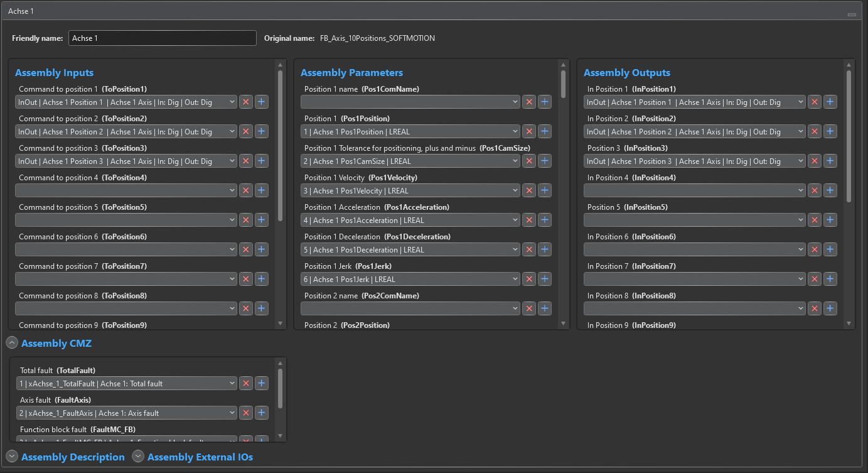This screenshot has width=868, height=473.
Task: Add a new entry for In Position 4 output
Action: pos(830,190)
